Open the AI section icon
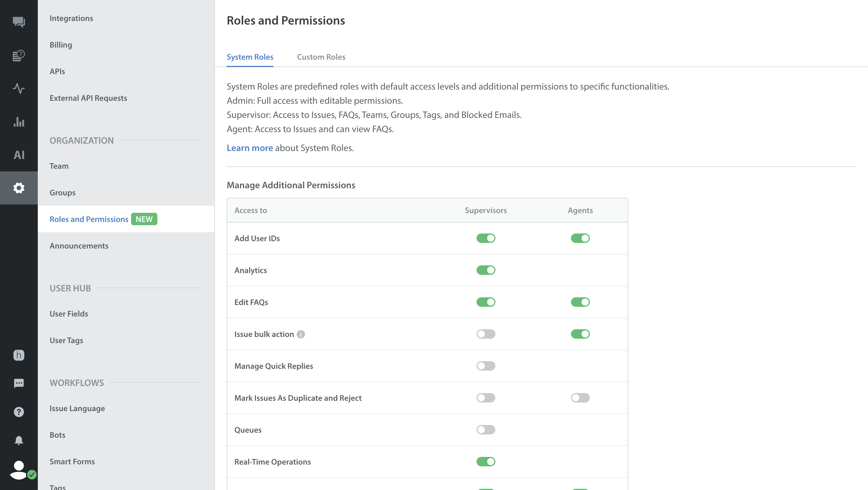The width and height of the screenshot is (868, 490). coord(19,155)
